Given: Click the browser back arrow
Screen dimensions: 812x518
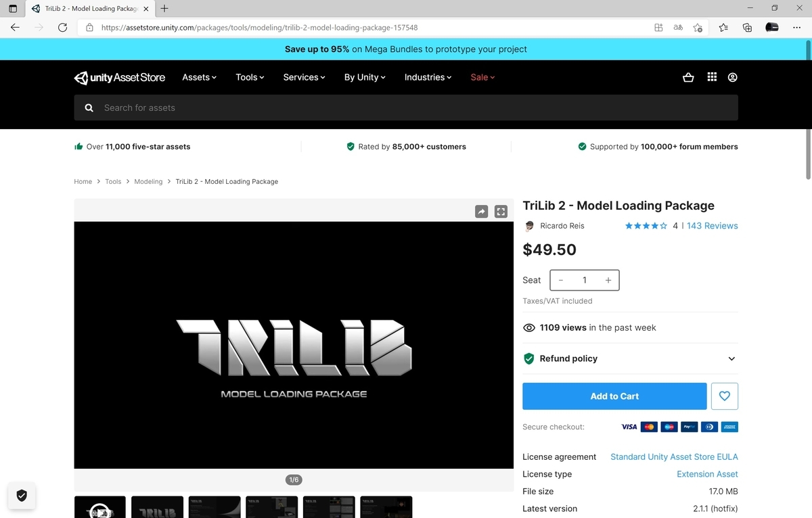Looking at the screenshot, I should [x=16, y=28].
